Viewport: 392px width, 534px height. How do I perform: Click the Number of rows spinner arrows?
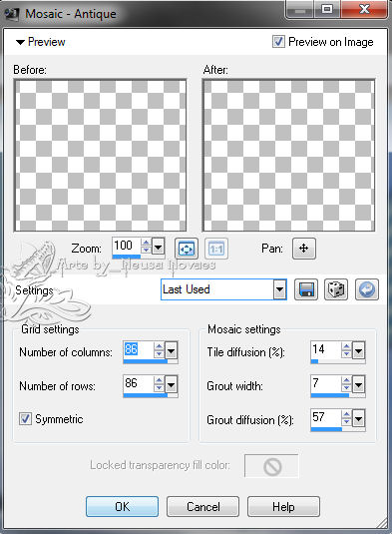(159, 384)
